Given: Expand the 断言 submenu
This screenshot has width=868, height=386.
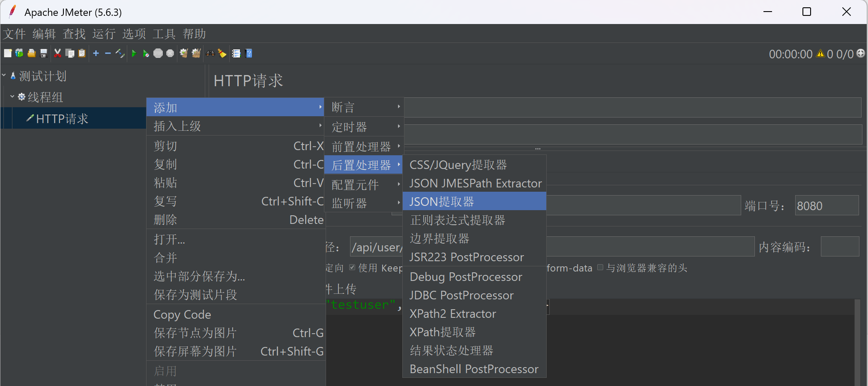Looking at the screenshot, I should click(x=364, y=107).
